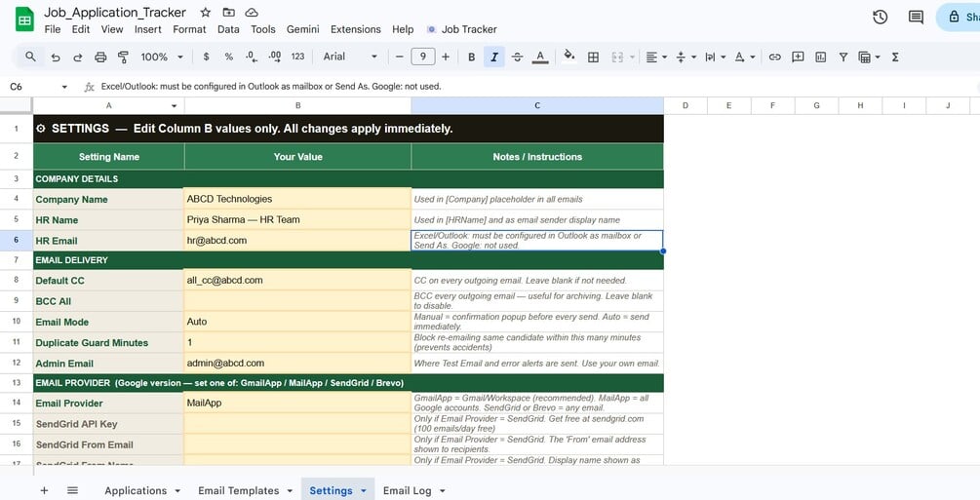Create a filter
Image resolution: width=980 pixels, height=500 pixels.
point(843,57)
